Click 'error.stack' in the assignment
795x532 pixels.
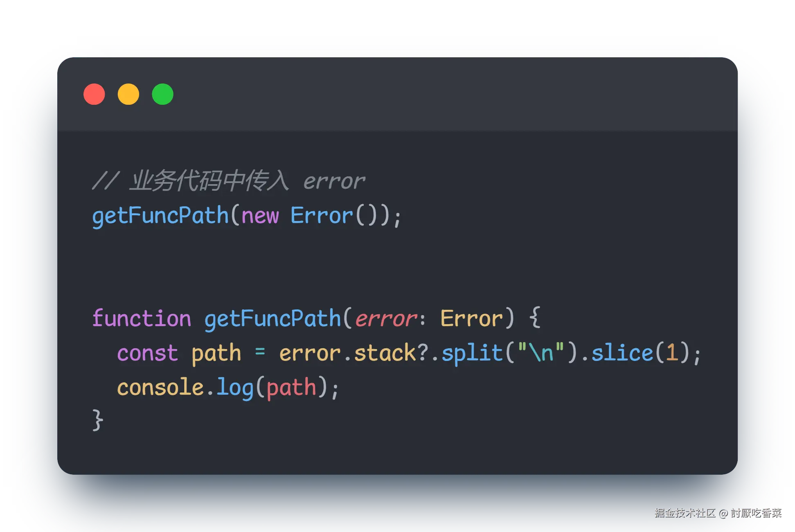pos(348,353)
